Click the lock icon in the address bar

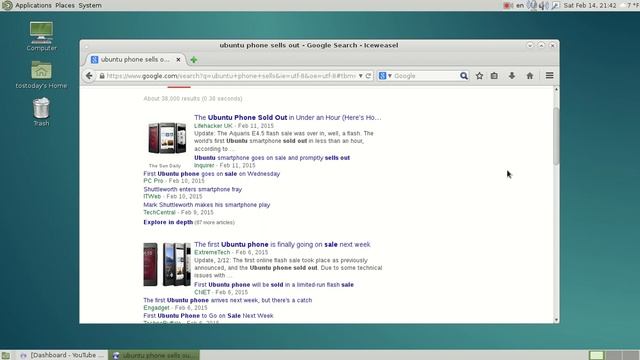(x=102, y=76)
